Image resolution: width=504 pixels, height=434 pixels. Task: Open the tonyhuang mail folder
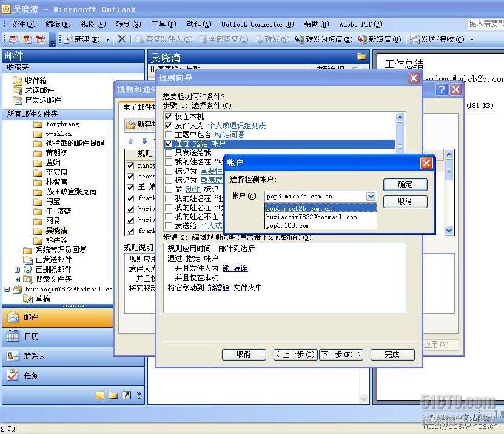[56, 124]
